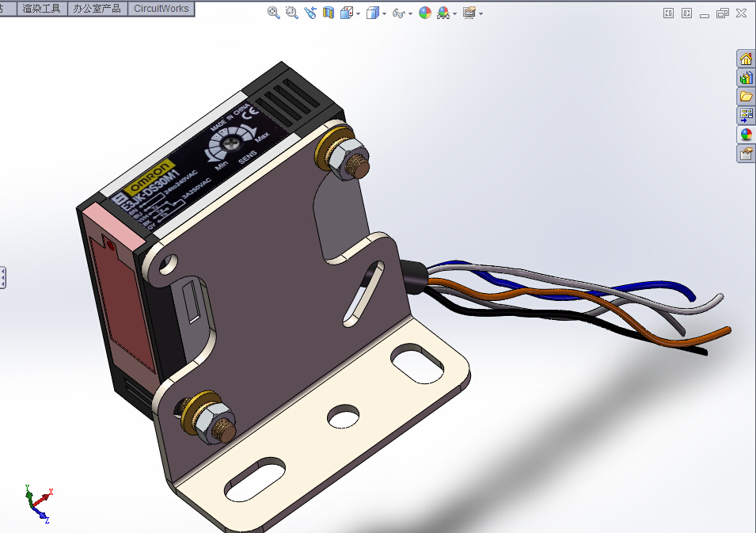This screenshot has height=533, width=756.
Task: Toggle the Section View tool
Action: (x=329, y=13)
